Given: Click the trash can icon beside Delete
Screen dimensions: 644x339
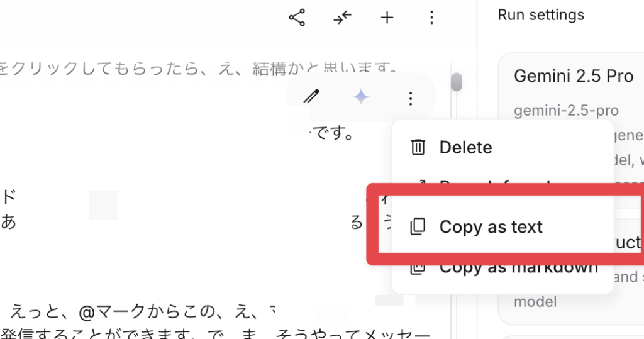Looking at the screenshot, I should [418, 148].
